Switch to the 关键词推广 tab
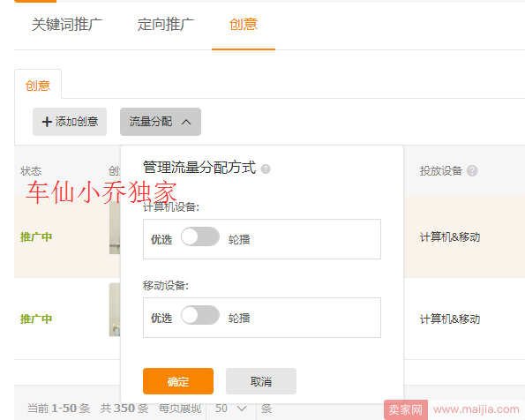 67,25
